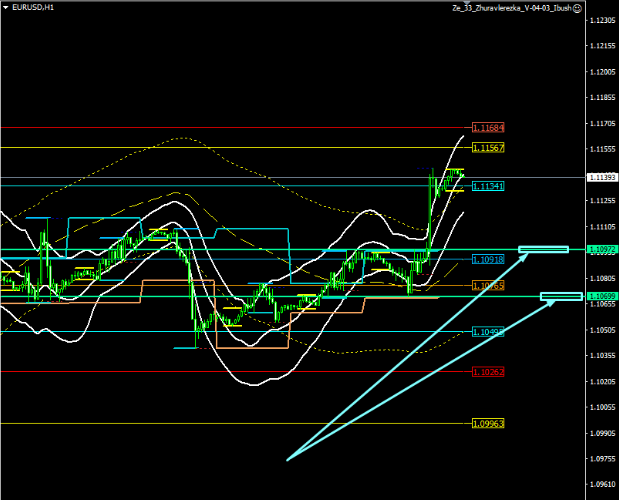Click the cyan 1.10932 axis price marker
This screenshot has height=500, width=619.
[601, 249]
